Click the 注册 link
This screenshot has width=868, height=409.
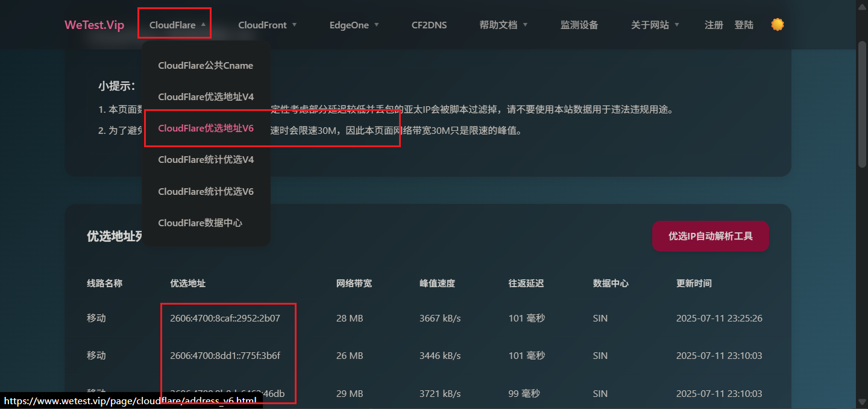(714, 25)
